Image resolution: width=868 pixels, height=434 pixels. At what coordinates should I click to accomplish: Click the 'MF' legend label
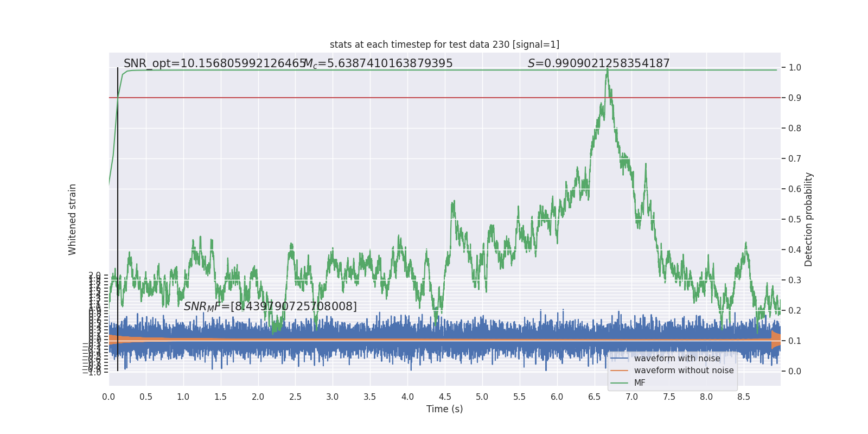tap(640, 383)
